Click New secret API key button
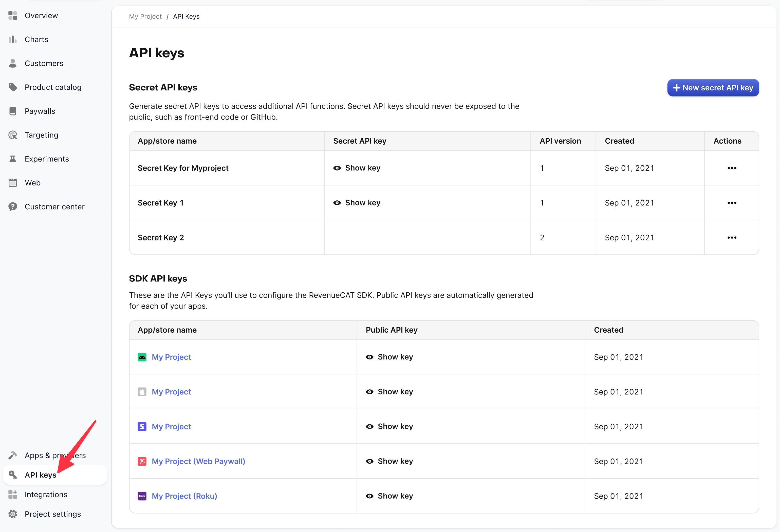This screenshot has width=780, height=532. point(713,88)
